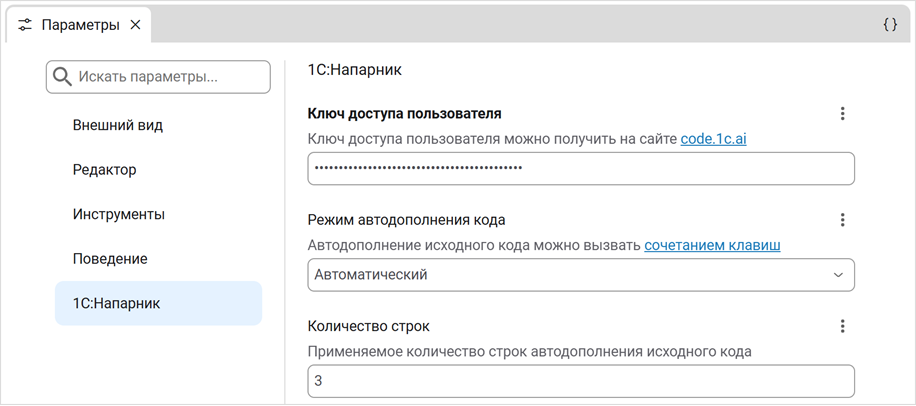Focus the Искать параметры search field

[158, 77]
